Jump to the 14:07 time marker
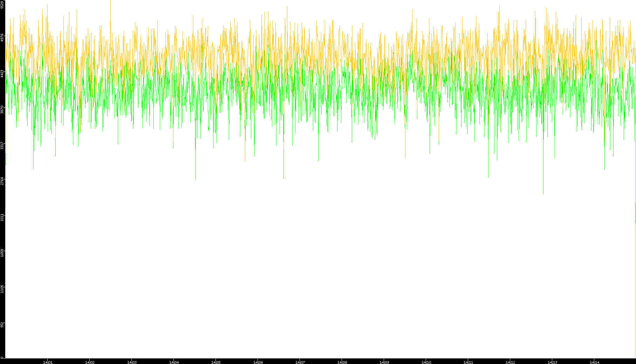This screenshot has height=364, width=636. [x=300, y=362]
